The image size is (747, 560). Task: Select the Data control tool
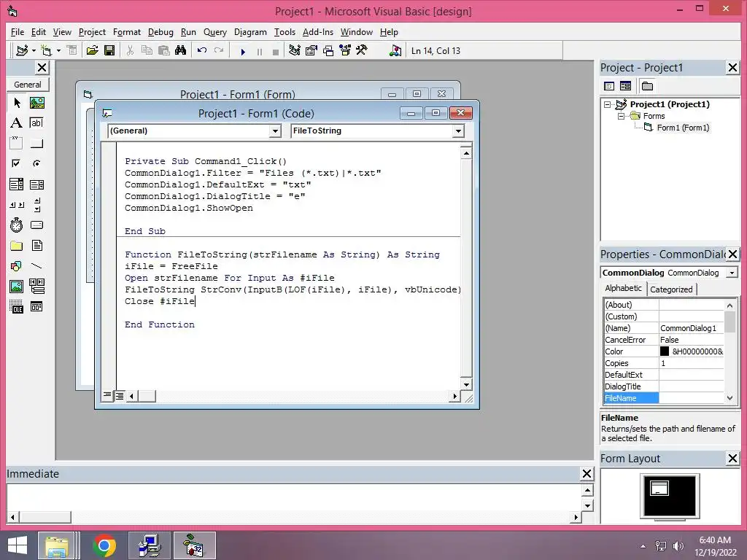[x=36, y=286]
